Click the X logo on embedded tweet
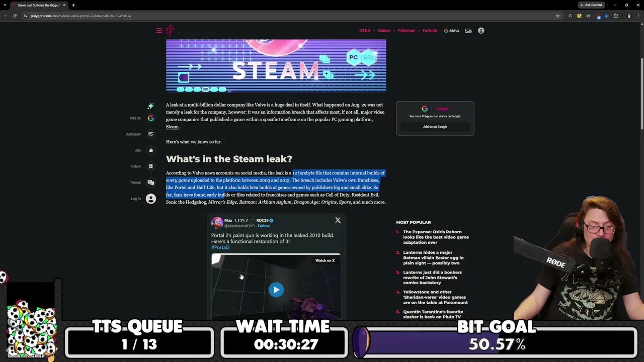The width and height of the screenshot is (644, 362). [x=338, y=220]
